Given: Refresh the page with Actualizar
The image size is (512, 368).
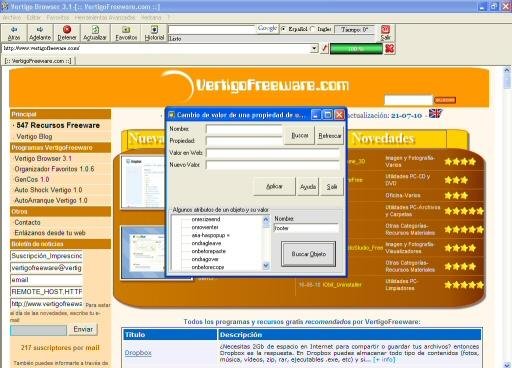Looking at the screenshot, I should [x=95, y=33].
